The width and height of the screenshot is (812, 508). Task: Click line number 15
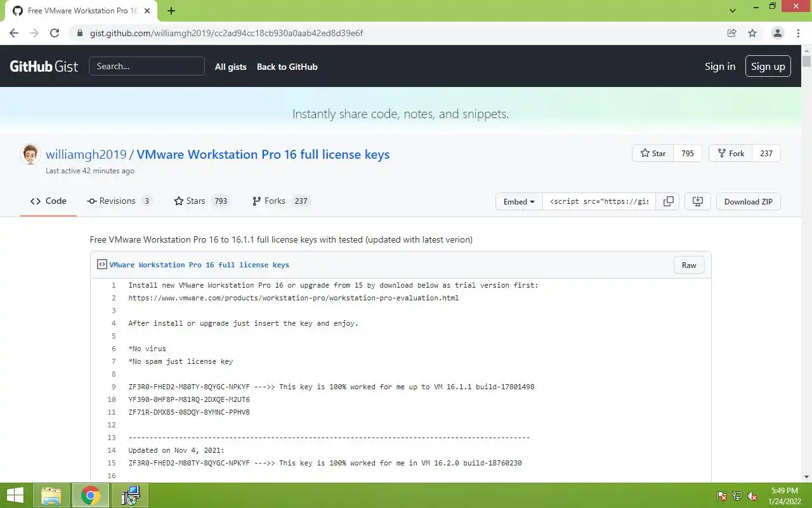pos(112,463)
